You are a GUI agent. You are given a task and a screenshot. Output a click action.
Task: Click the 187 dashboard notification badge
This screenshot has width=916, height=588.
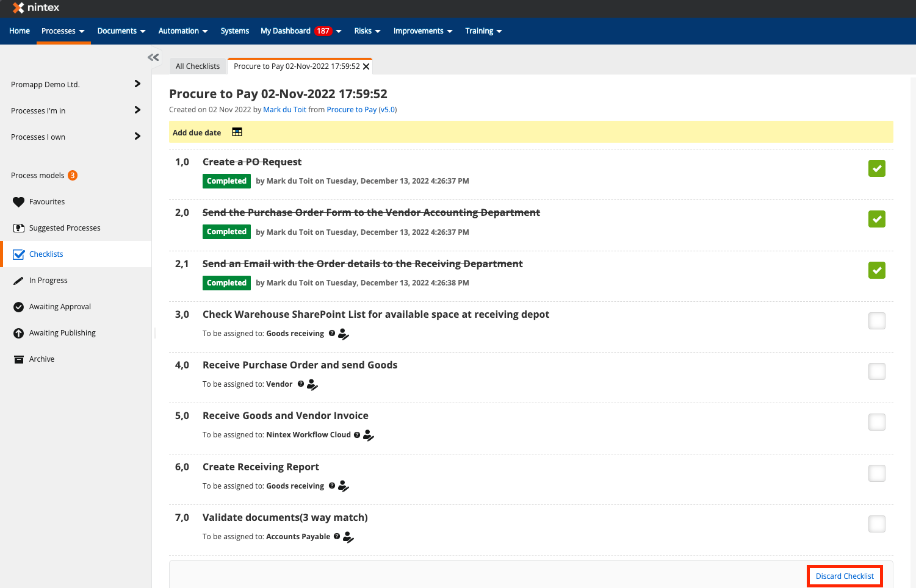(323, 31)
